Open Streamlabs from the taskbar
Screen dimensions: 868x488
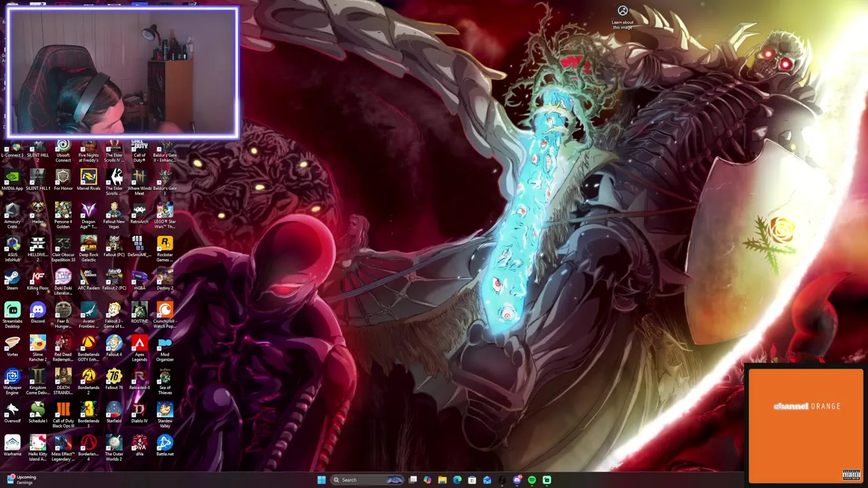coord(547,480)
